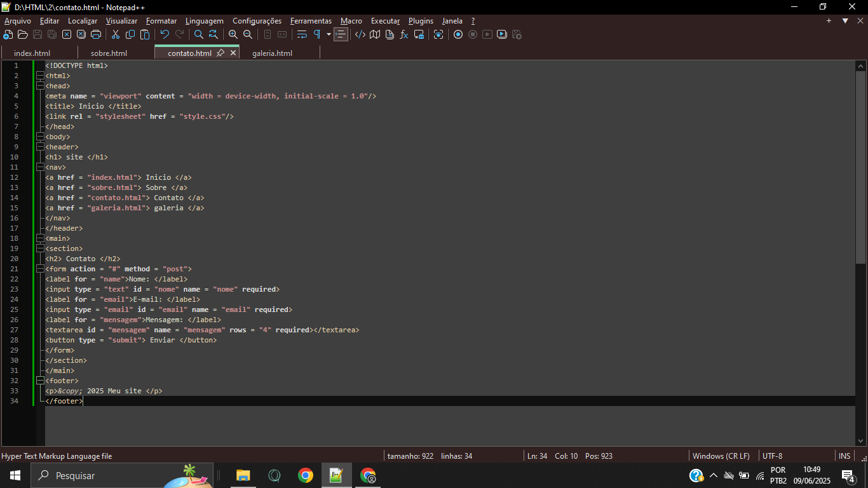This screenshot has height=488, width=868.
Task: Toggle INS insert mode in status bar
Action: click(x=844, y=456)
